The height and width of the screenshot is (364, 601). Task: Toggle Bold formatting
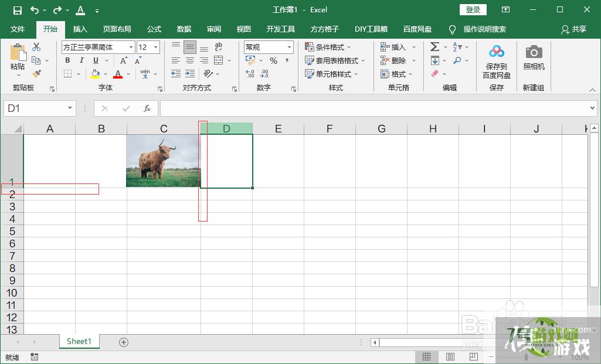point(67,60)
